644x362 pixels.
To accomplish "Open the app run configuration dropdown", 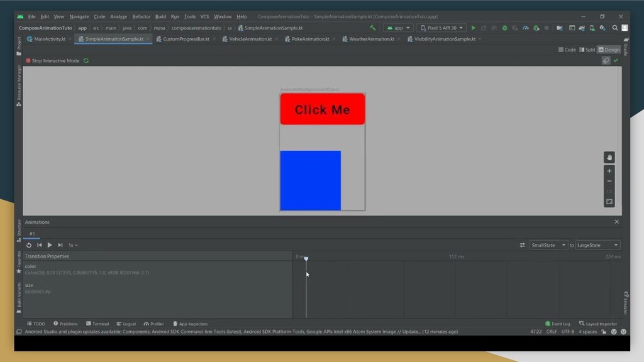I will [398, 28].
